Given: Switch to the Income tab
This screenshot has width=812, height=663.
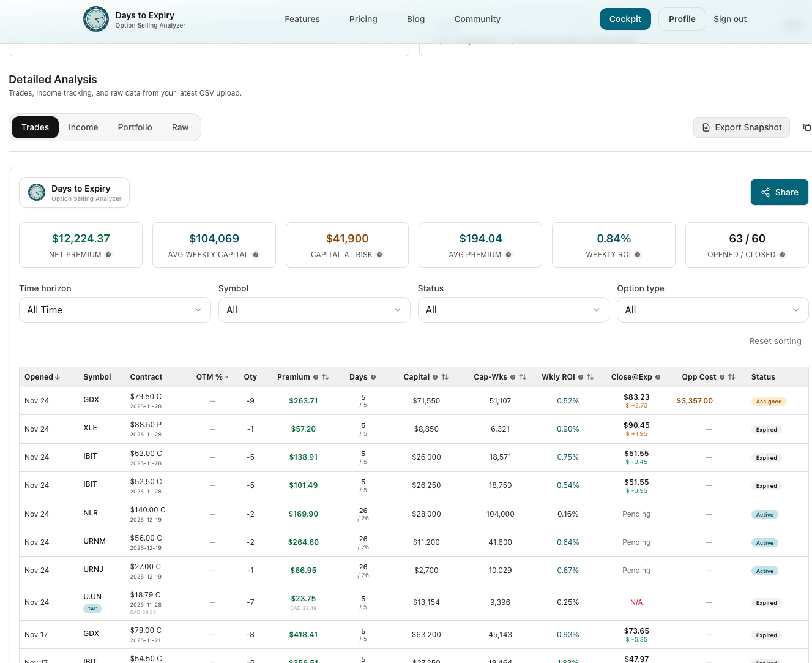Looking at the screenshot, I should (x=83, y=127).
